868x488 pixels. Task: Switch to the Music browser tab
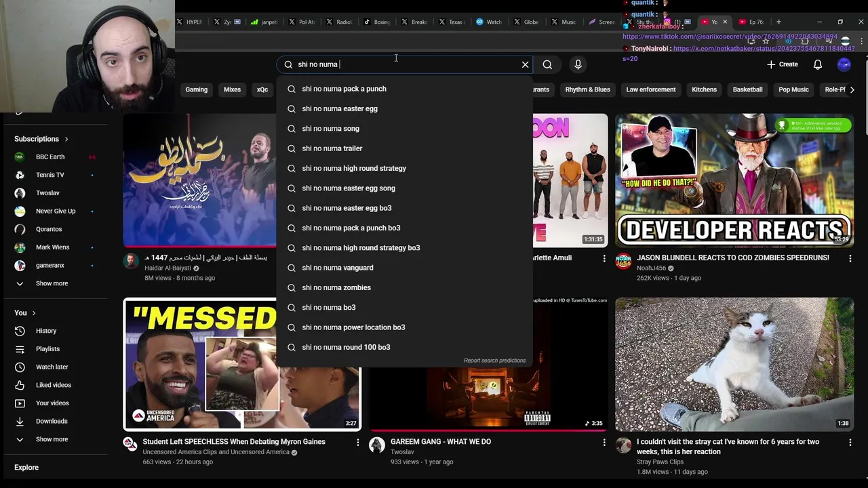coord(563,22)
